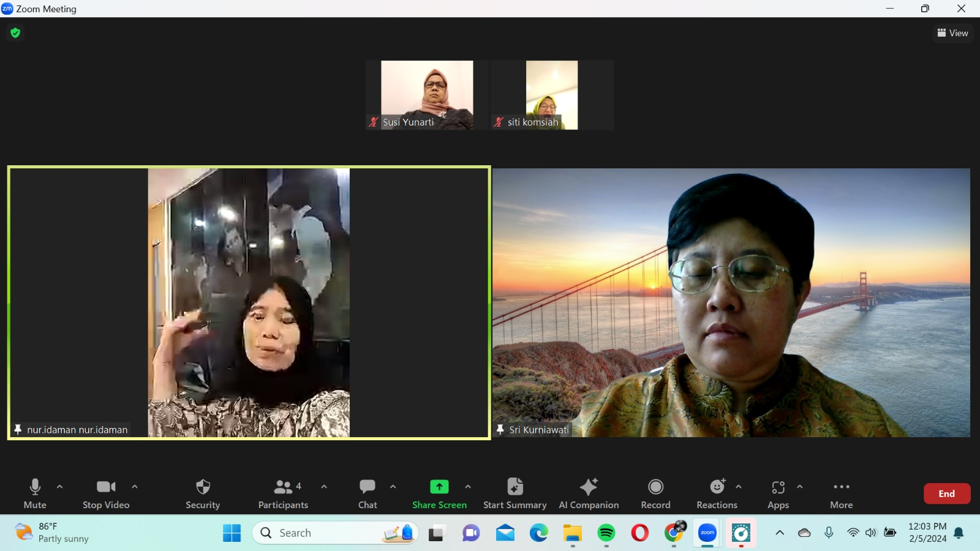This screenshot has width=980, height=551.
Task: Open the OneDrive cloud tray icon
Action: click(804, 533)
